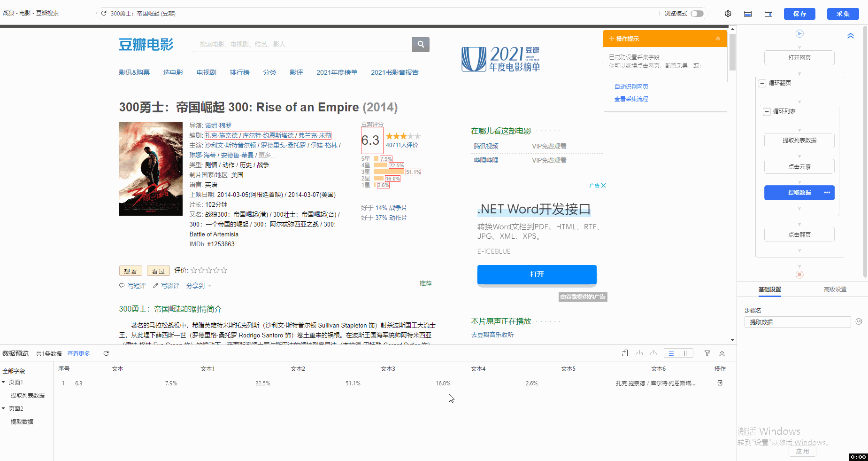Click the blue 保存 button
Screen dimensions: 868x461
coord(799,14)
